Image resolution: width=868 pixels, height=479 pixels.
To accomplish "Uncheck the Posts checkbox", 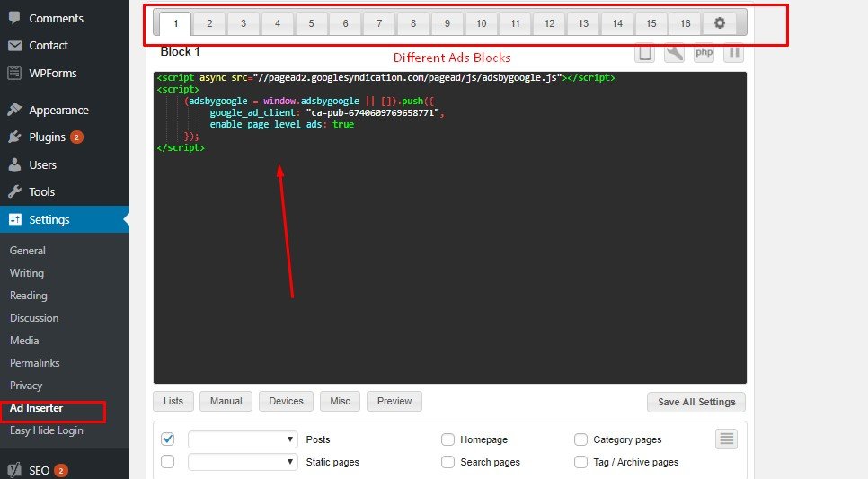I will click(168, 439).
